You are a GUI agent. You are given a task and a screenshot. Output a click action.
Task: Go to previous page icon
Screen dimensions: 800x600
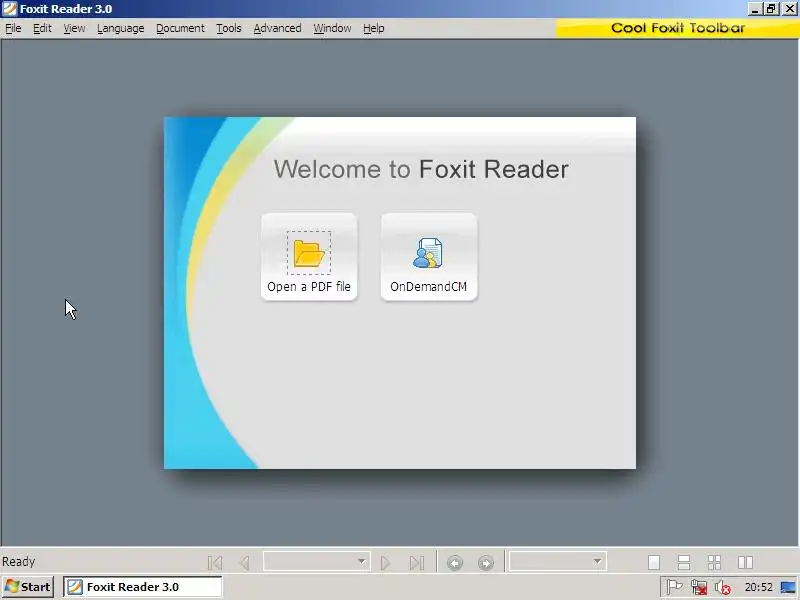pos(244,563)
